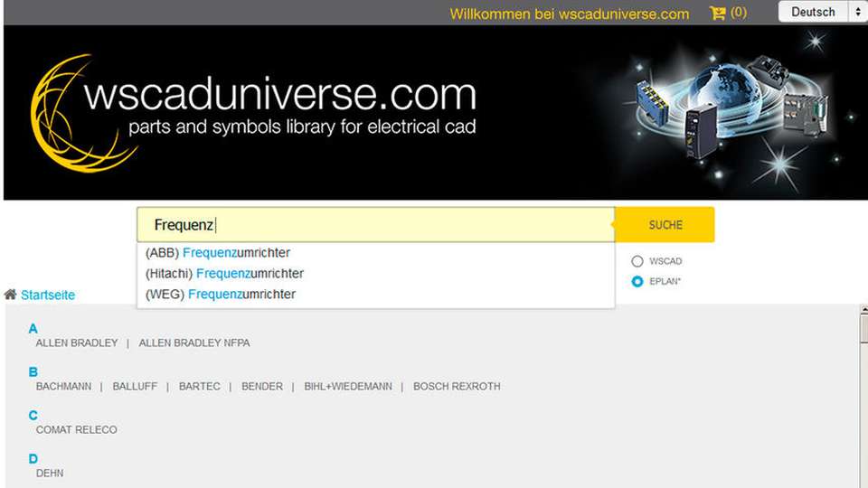Open the BACHMANN manufacturer link
Screen dimensions: 868x488
63,386
